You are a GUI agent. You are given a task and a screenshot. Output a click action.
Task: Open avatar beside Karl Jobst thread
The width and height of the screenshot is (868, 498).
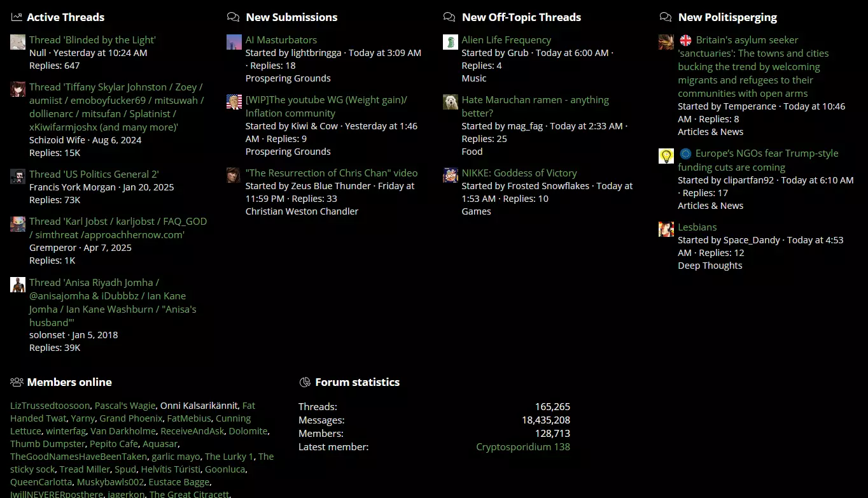[x=18, y=224]
